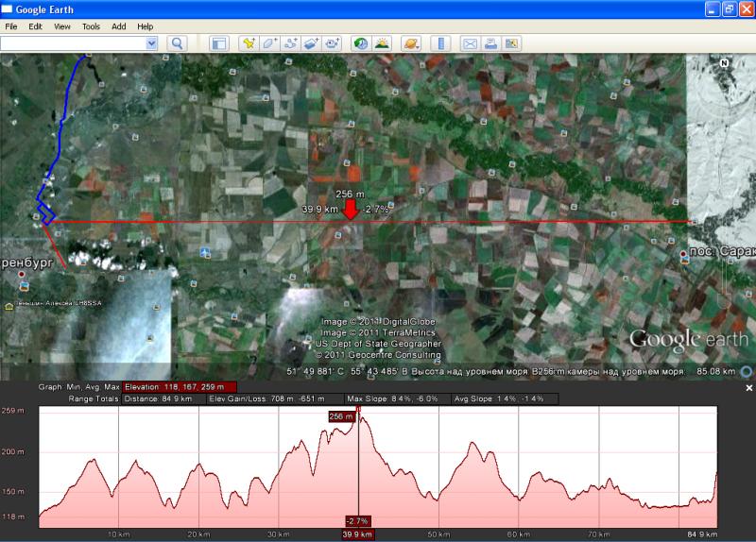The image size is (756, 542).
Task: Click the view in Google Maps icon
Action: pos(511,43)
